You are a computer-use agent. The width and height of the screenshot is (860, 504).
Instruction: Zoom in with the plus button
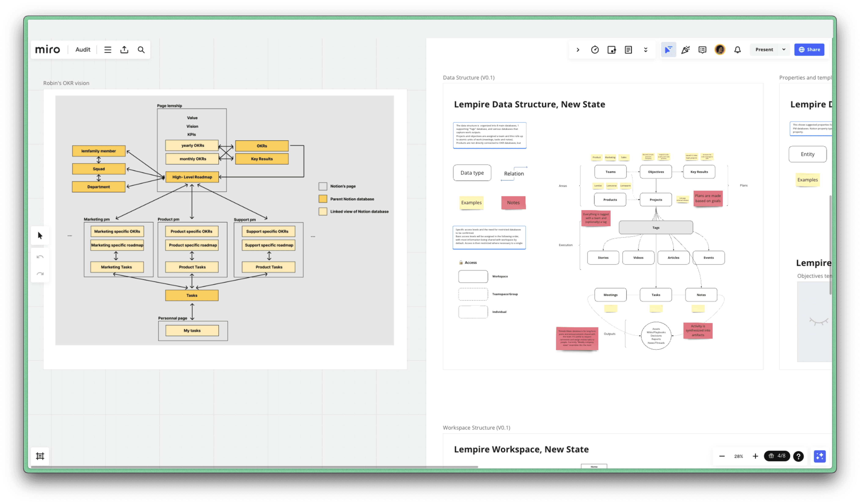coord(755,456)
